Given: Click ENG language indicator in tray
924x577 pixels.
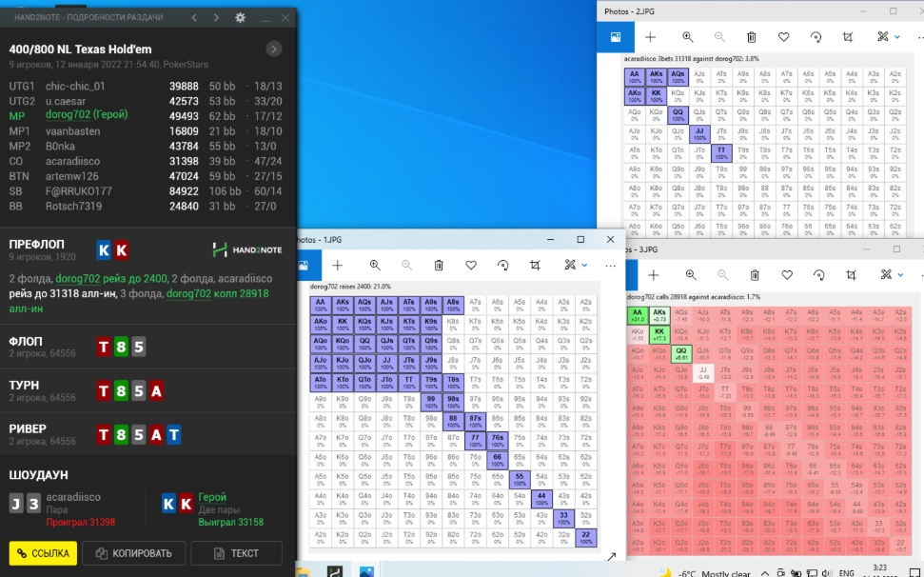Looking at the screenshot, I should click(x=846, y=573).
